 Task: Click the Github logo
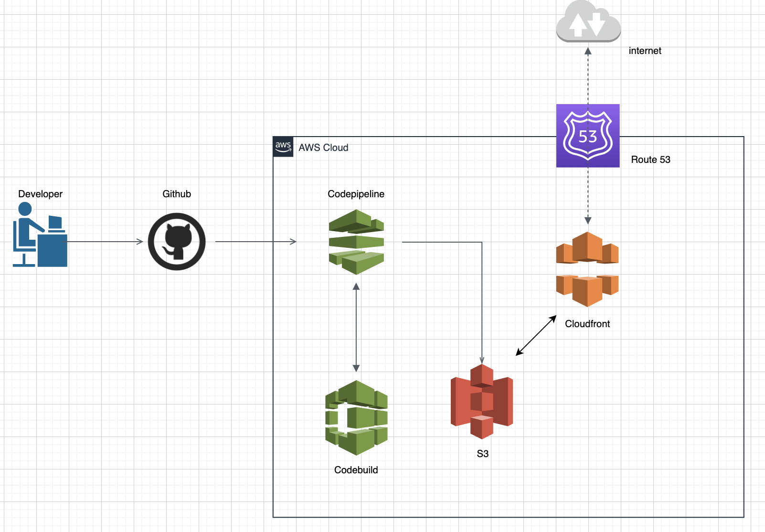[x=176, y=241]
